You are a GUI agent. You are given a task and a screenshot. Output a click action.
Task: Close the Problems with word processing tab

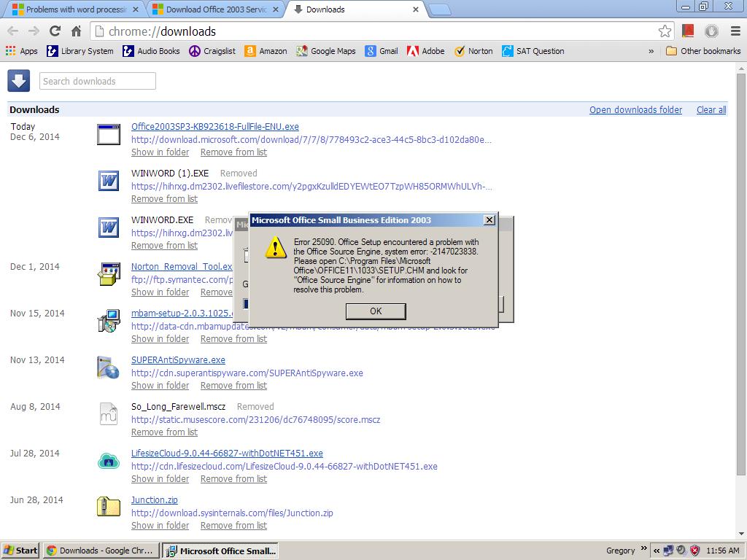(x=136, y=9)
